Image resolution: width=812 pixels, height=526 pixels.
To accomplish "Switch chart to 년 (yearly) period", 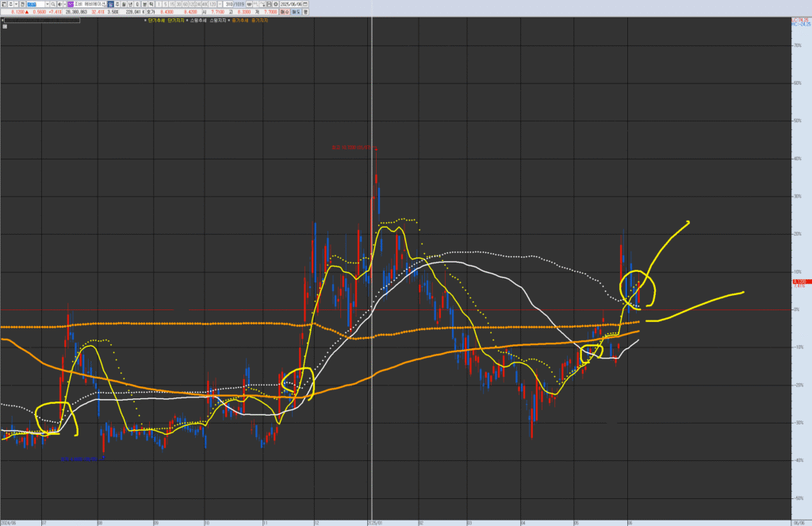I will [x=131, y=4].
